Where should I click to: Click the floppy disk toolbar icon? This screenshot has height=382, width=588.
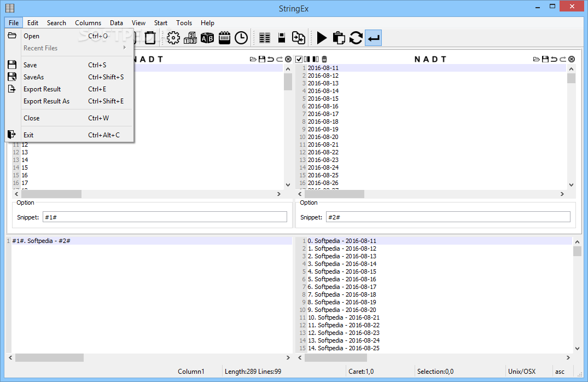point(282,38)
